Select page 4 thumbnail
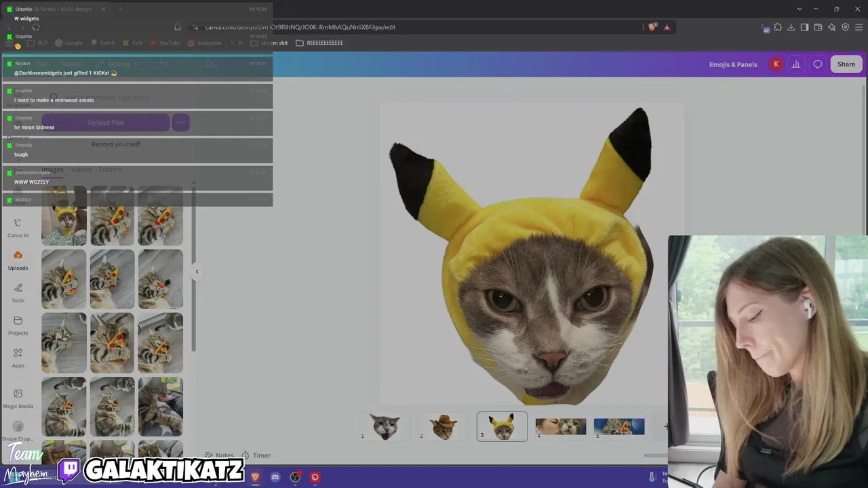This screenshot has height=488, width=868. coord(561,426)
